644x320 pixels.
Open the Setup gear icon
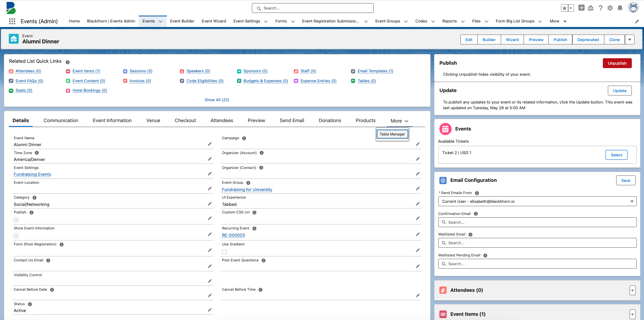[610, 8]
